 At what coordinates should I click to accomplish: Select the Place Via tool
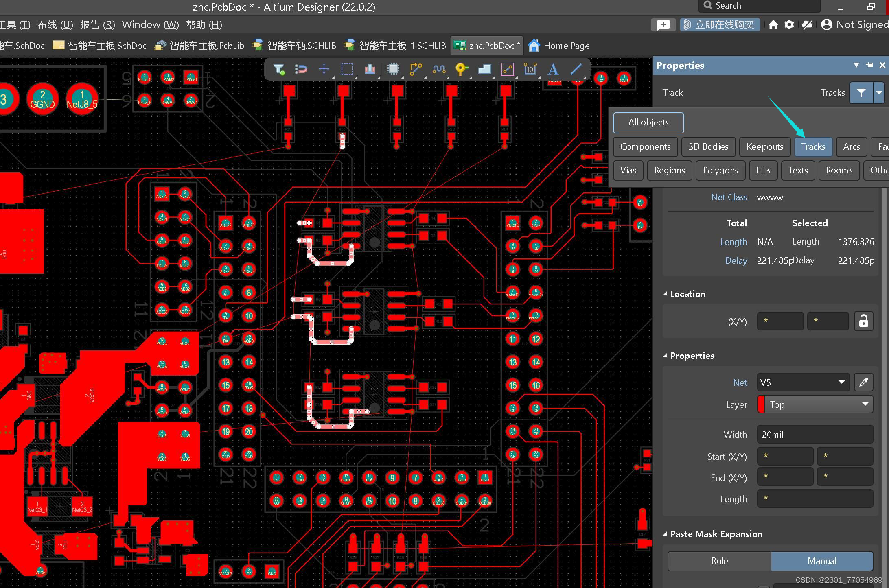(461, 69)
